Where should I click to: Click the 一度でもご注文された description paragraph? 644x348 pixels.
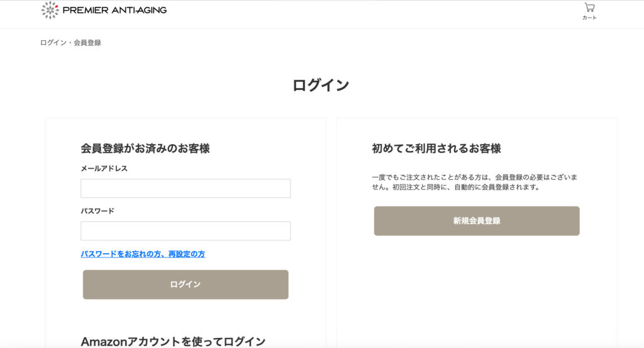[x=474, y=182]
